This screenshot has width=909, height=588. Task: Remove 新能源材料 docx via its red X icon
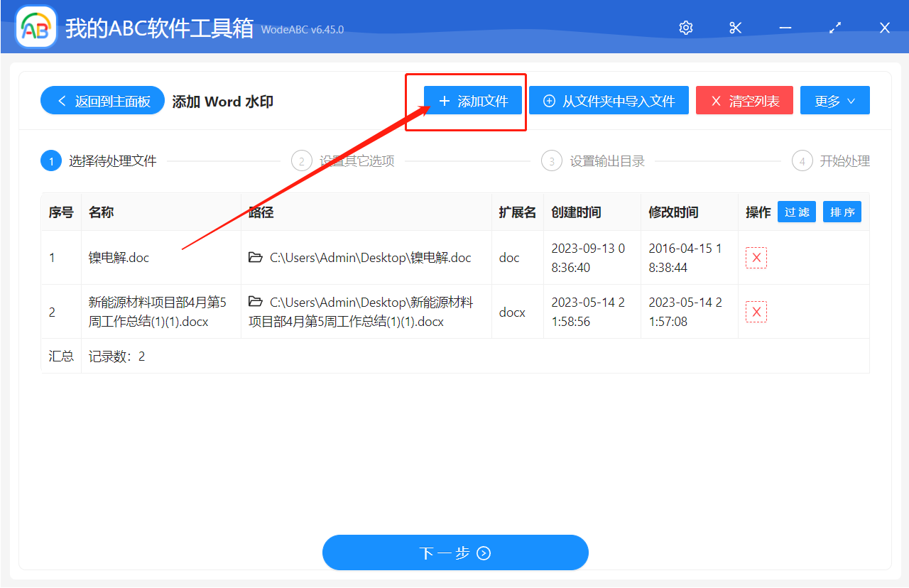point(756,311)
